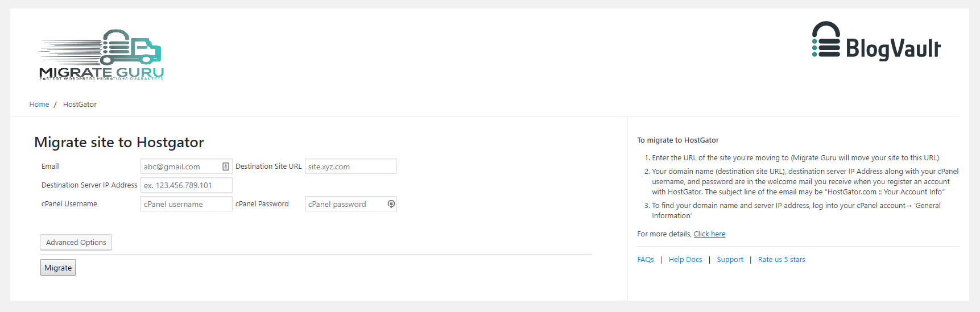980x312 pixels.
Task: Click the autofill icon inside the Email field
Action: (226, 167)
